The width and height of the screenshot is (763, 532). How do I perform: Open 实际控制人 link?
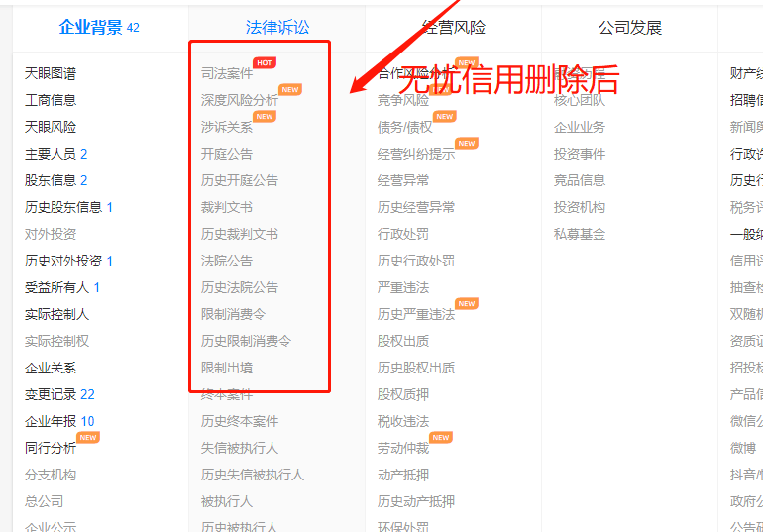point(56,315)
